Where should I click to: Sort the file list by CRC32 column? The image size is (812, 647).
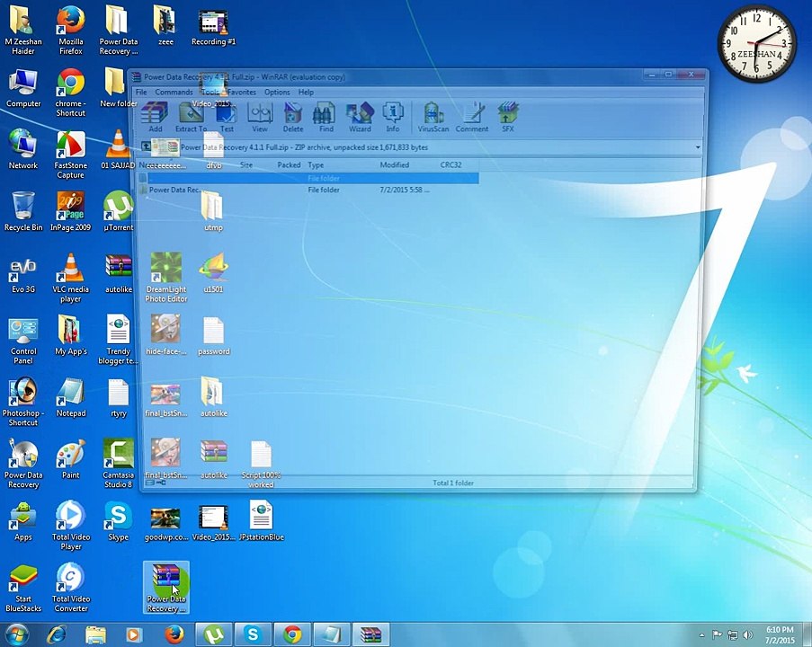click(451, 165)
